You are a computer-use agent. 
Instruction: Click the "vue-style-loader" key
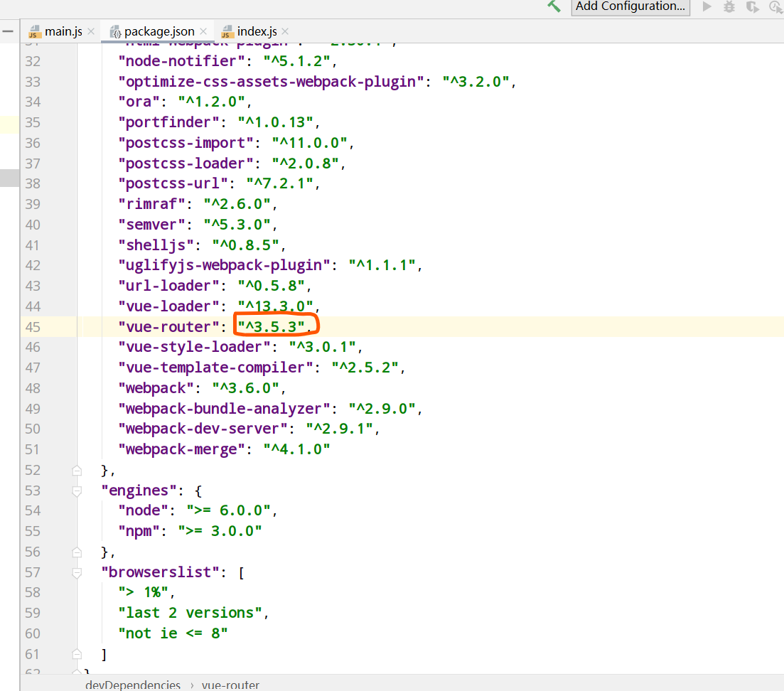194,347
